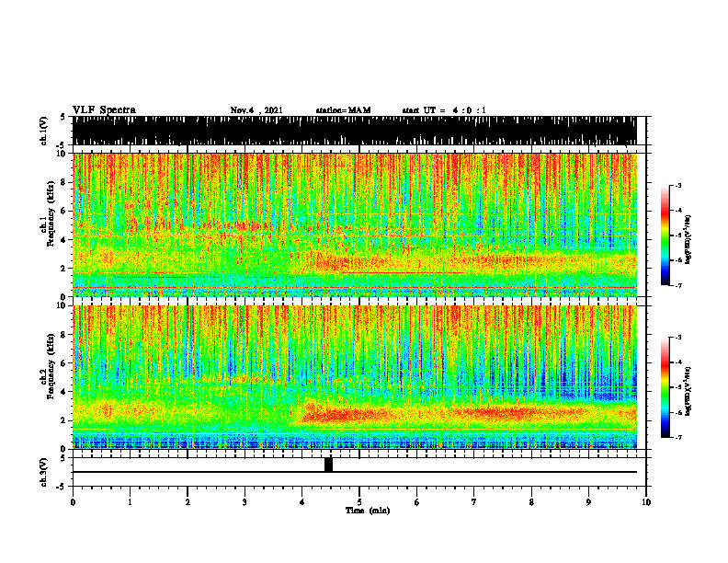
Task: Click the "1" tick on the time axis
Action: pyautogui.click(x=130, y=502)
